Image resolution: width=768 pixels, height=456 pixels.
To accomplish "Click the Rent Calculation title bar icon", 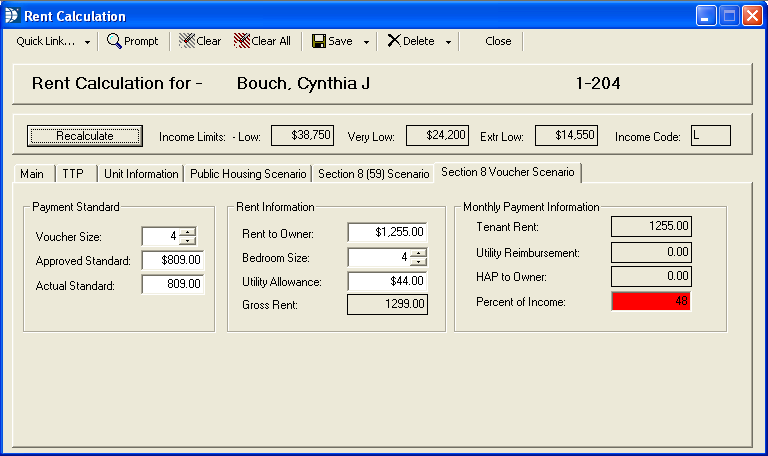I will pyautogui.click(x=13, y=15).
